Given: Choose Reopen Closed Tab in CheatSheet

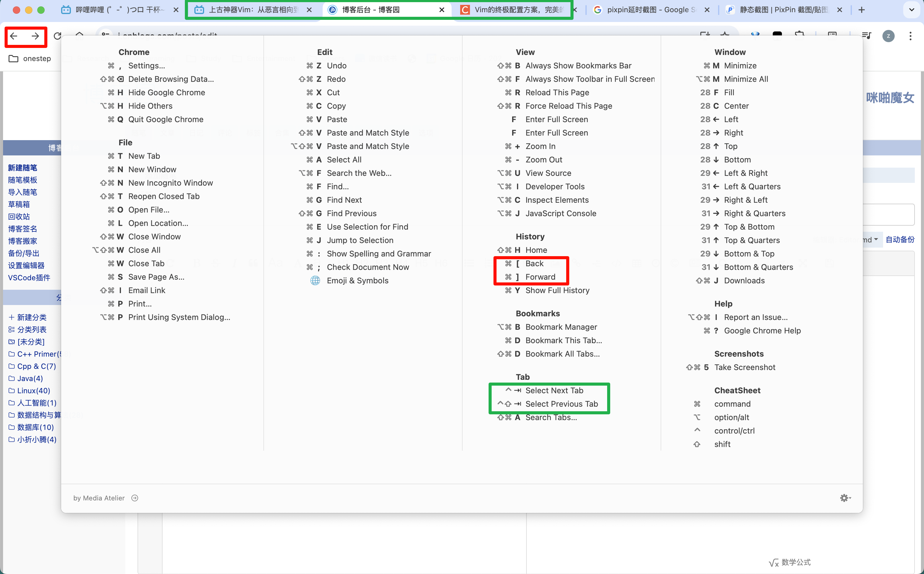Looking at the screenshot, I should (x=164, y=196).
